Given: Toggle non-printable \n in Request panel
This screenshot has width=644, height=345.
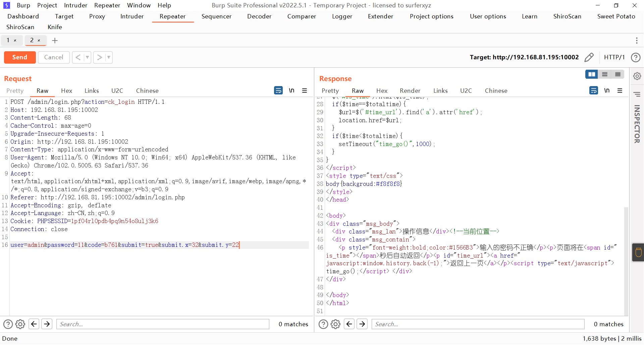Looking at the screenshot, I should [x=291, y=90].
